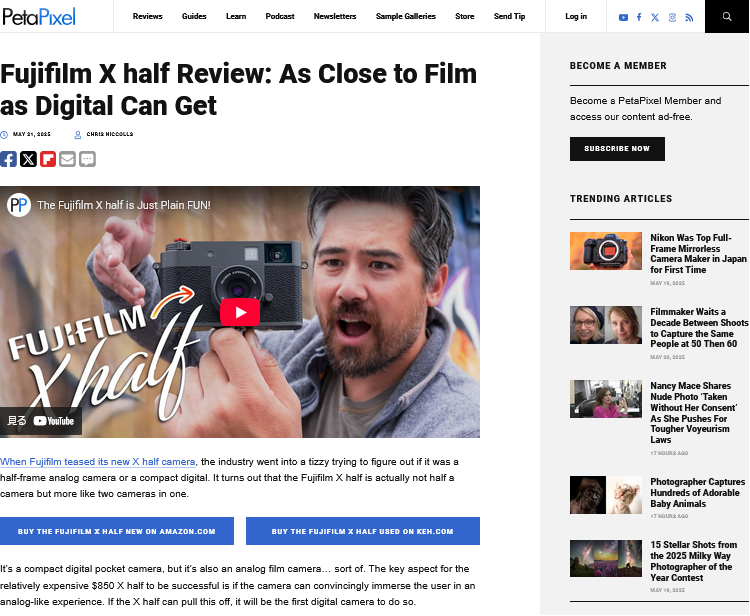Open the Learn menu

coord(236,16)
